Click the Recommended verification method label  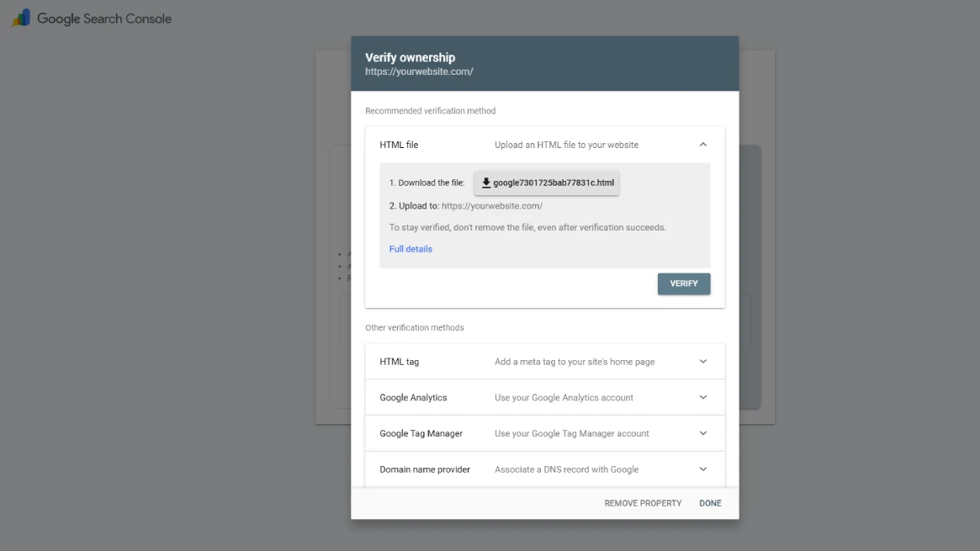click(430, 110)
